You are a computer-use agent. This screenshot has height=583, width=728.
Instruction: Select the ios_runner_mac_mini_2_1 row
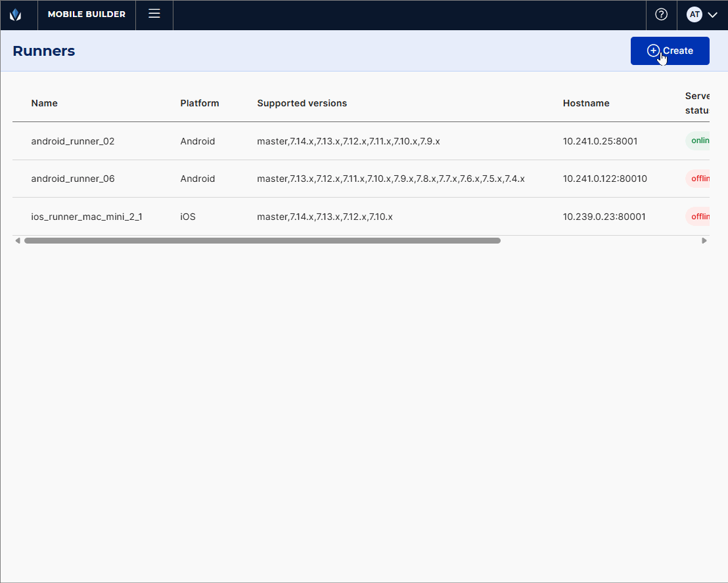pos(87,217)
